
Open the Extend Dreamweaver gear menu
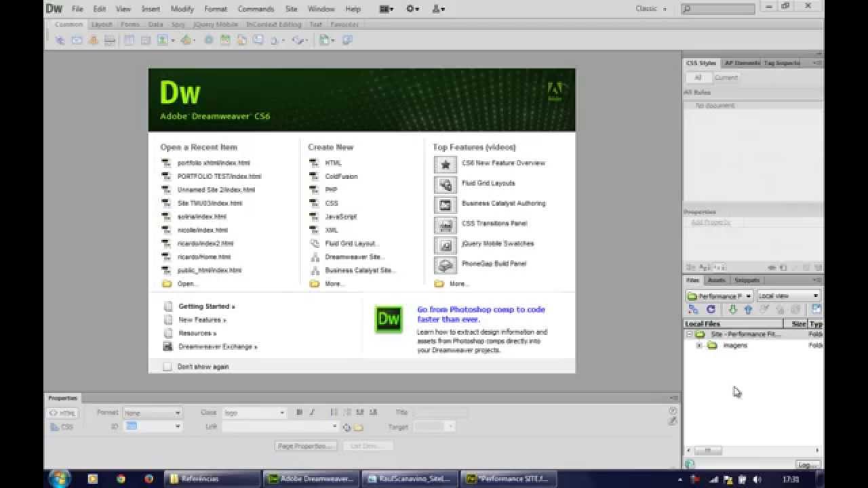pos(412,9)
